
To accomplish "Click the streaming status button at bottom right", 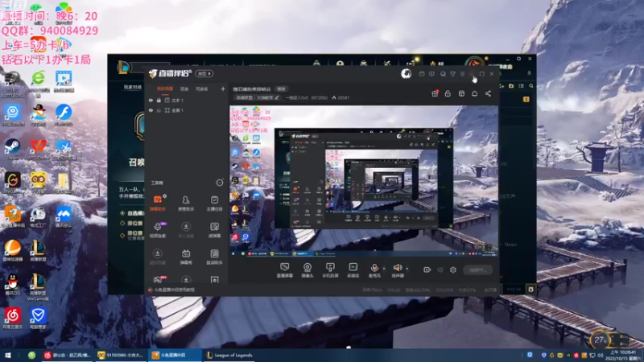I will pyautogui.click(x=477, y=270).
